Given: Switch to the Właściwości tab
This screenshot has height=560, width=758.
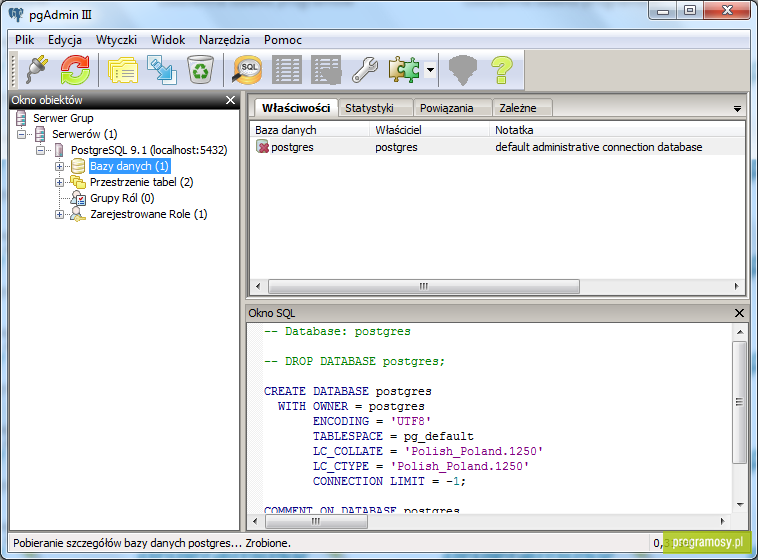Looking at the screenshot, I should pyautogui.click(x=296, y=108).
